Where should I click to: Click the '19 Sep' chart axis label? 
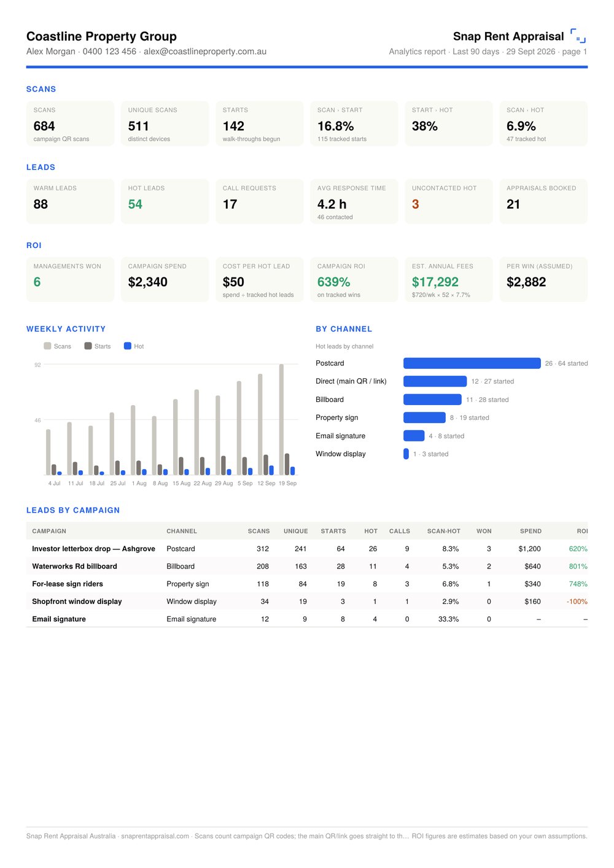[287, 483]
